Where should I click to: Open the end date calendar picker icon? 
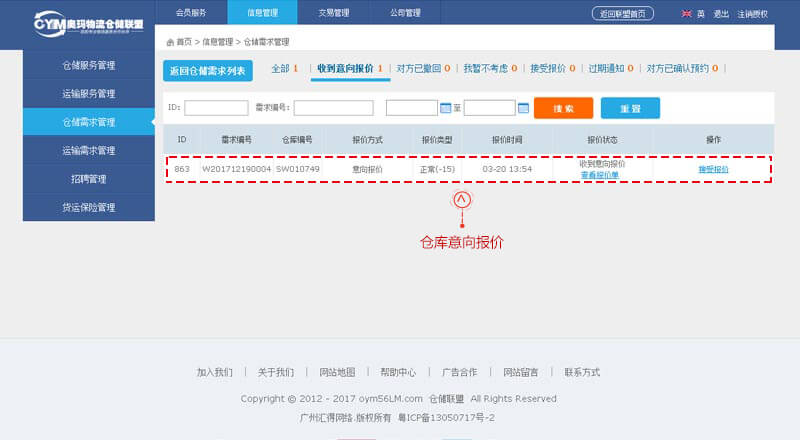click(523, 108)
